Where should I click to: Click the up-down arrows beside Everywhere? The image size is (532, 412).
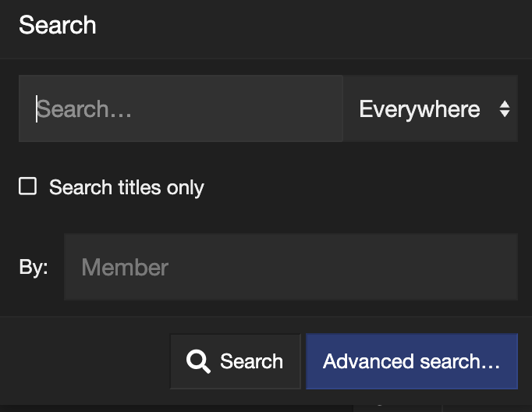click(505, 109)
